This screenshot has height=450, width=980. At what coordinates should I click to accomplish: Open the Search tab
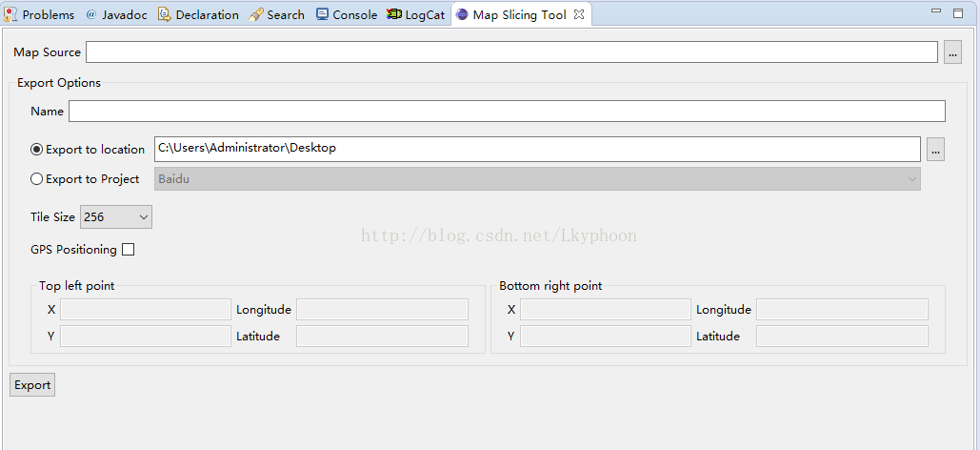tap(277, 14)
